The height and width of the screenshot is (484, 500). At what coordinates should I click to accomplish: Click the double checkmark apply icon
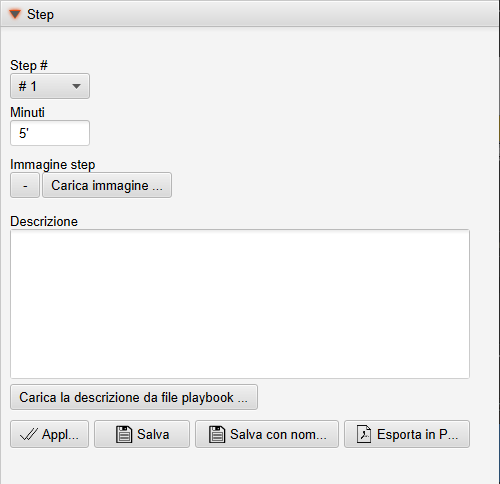click(x=29, y=434)
